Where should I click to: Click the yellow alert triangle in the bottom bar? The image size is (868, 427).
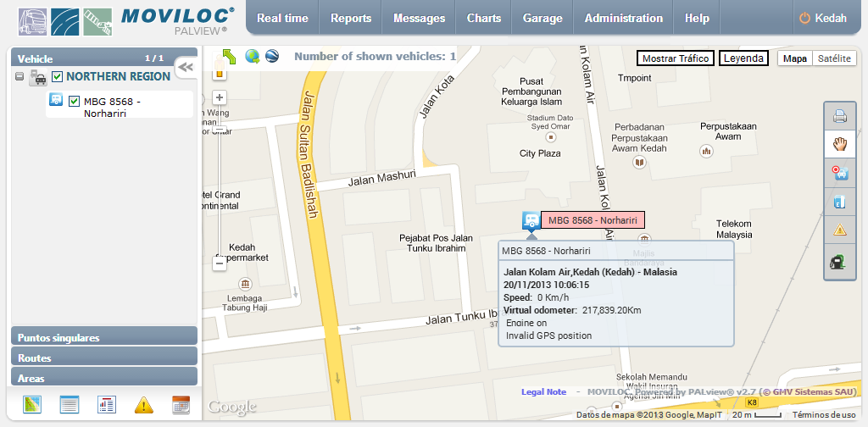pyautogui.click(x=143, y=406)
